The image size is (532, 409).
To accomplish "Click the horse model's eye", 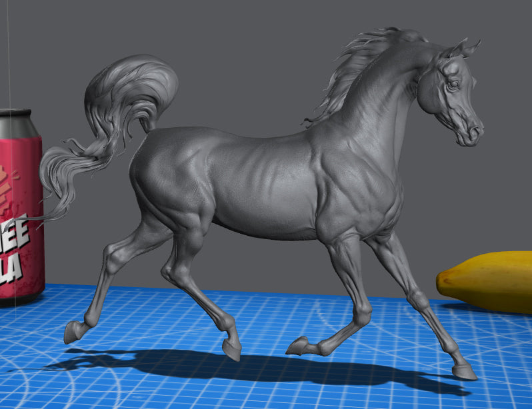I will tap(453, 85).
